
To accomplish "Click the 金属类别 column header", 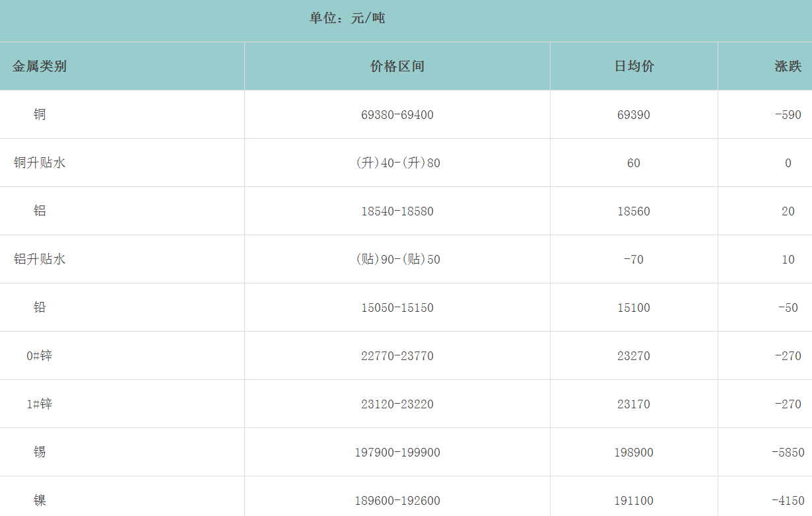I will click(40, 66).
